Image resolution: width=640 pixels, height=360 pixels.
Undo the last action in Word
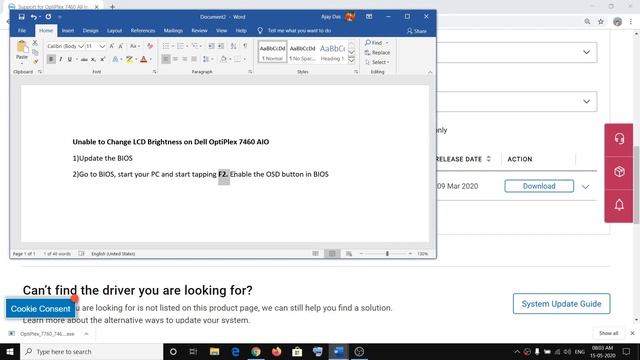coord(34,17)
